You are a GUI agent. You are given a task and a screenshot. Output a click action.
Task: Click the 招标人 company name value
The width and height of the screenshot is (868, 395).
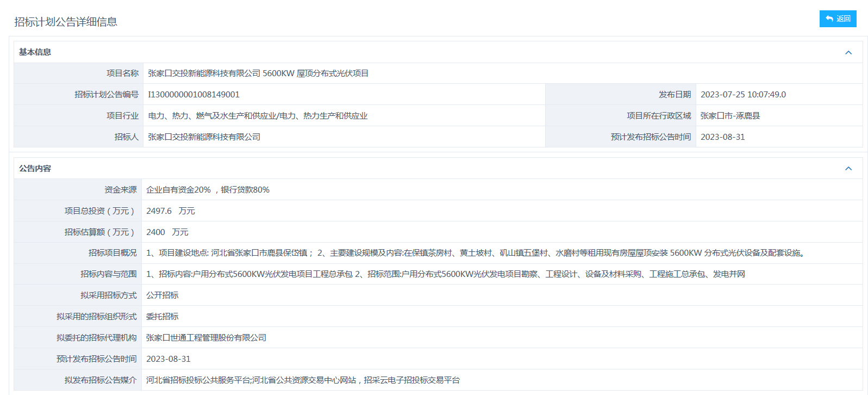tap(204, 137)
